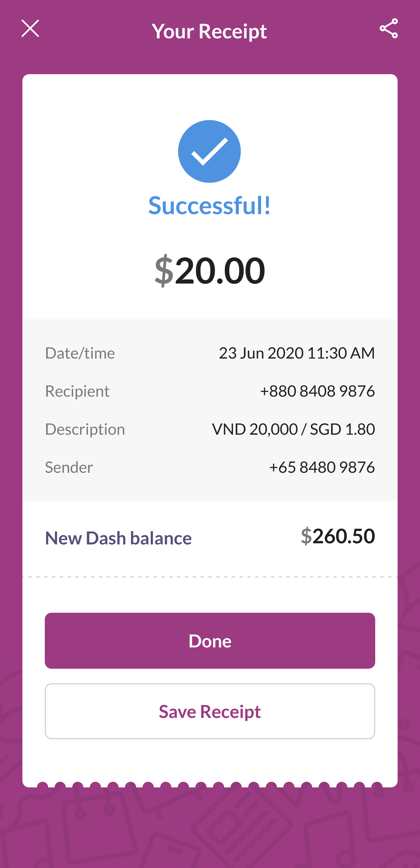Tap the dashed divider below the balance
This screenshot has height=868, width=420.
(210, 577)
